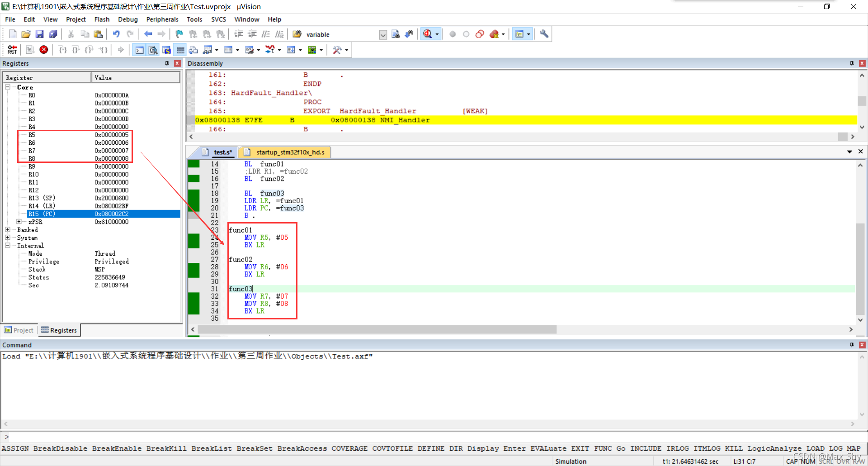Open debug toolbox dropdown arrow
This screenshot has height=466, width=868.
(x=347, y=50)
